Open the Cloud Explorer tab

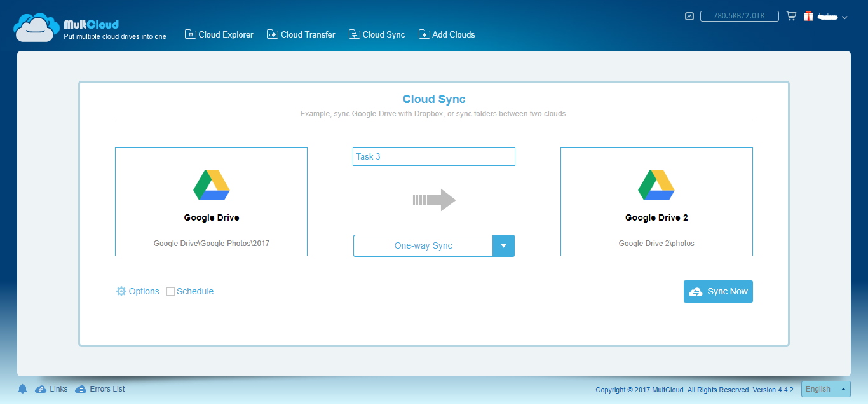(219, 35)
